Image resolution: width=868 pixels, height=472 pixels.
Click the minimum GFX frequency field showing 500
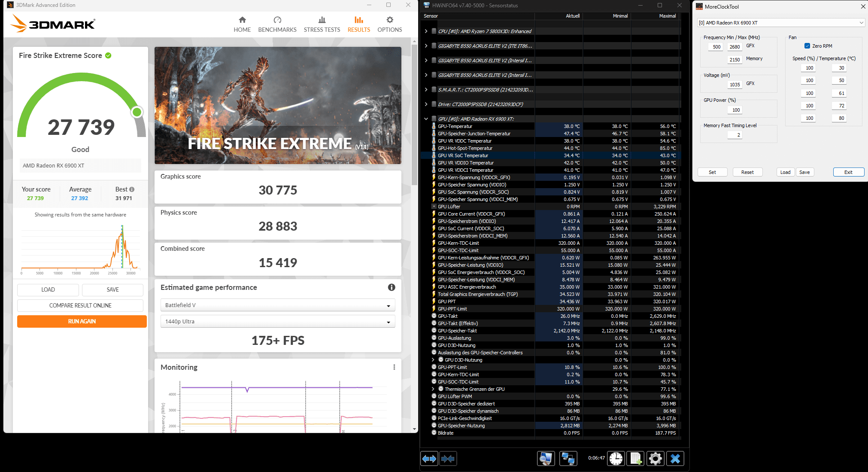(x=716, y=47)
